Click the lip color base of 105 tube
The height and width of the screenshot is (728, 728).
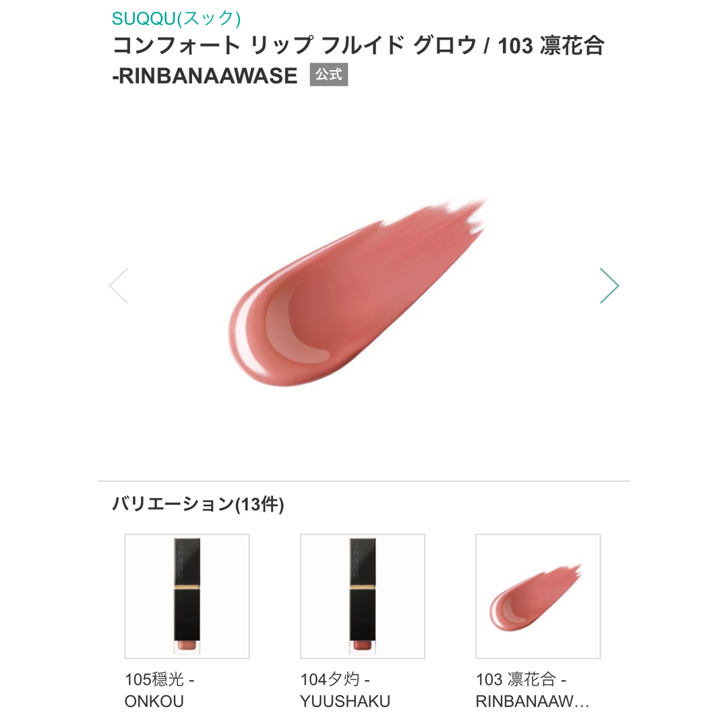[x=187, y=646]
